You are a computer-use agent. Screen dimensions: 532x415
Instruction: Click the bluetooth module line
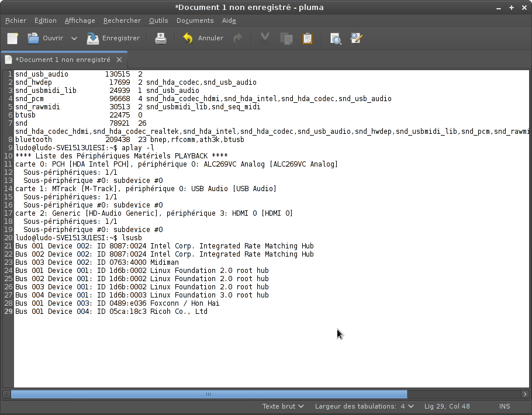point(130,140)
